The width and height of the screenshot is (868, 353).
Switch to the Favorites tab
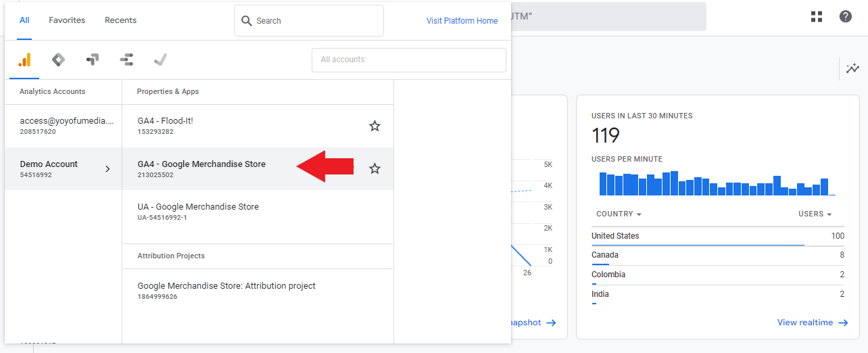click(67, 20)
